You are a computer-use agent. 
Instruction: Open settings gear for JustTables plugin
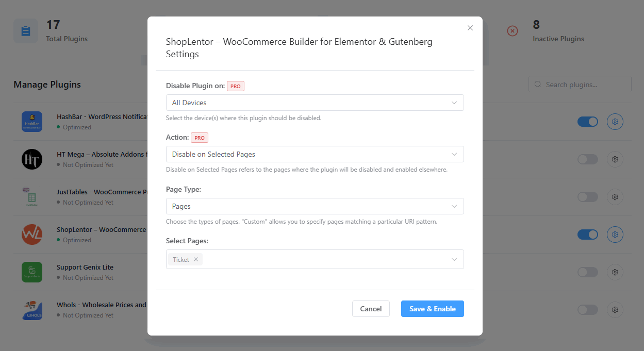click(x=615, y=197)
